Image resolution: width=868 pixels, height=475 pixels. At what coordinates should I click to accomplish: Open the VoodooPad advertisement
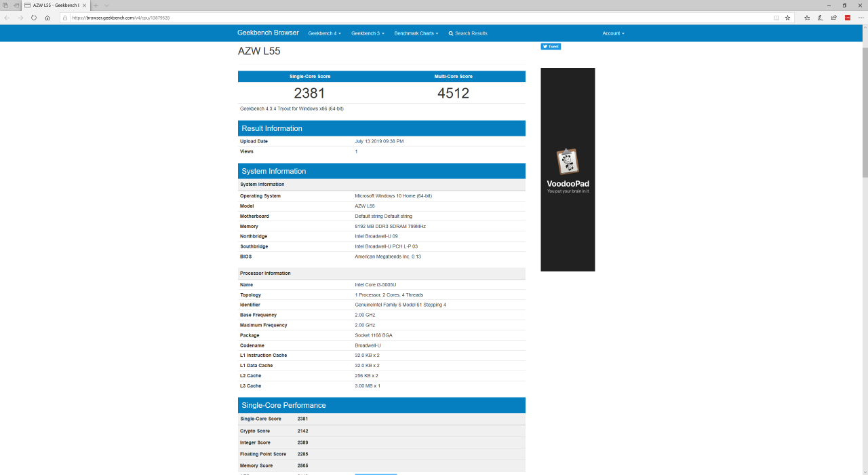point(568,170)
